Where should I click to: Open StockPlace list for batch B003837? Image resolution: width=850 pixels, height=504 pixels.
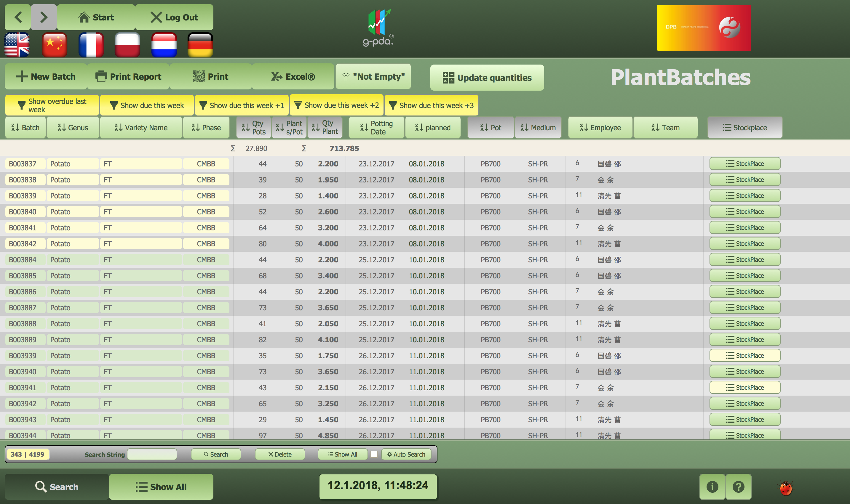pos(744,164)
